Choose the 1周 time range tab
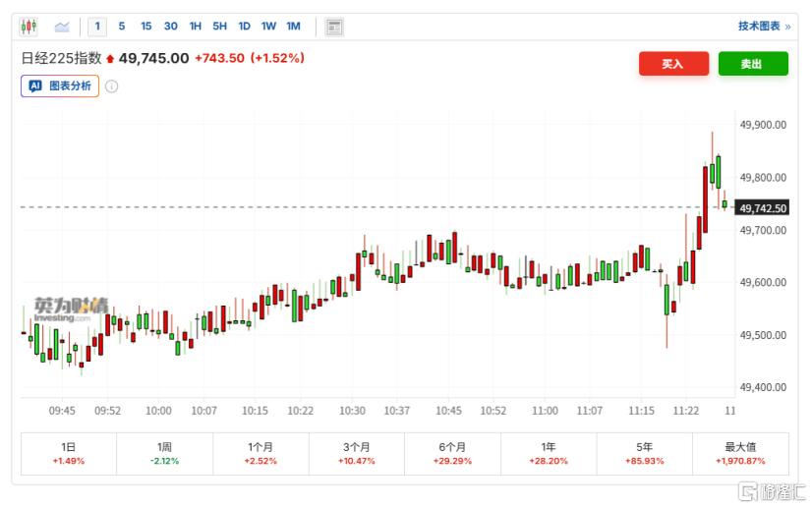 [x=164, y=453]
